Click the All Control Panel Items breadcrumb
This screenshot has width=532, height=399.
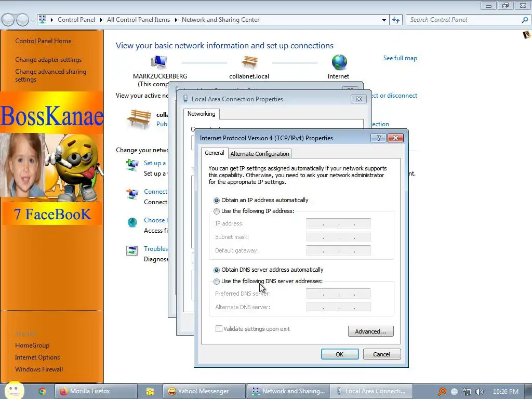[x=138, y=20]
